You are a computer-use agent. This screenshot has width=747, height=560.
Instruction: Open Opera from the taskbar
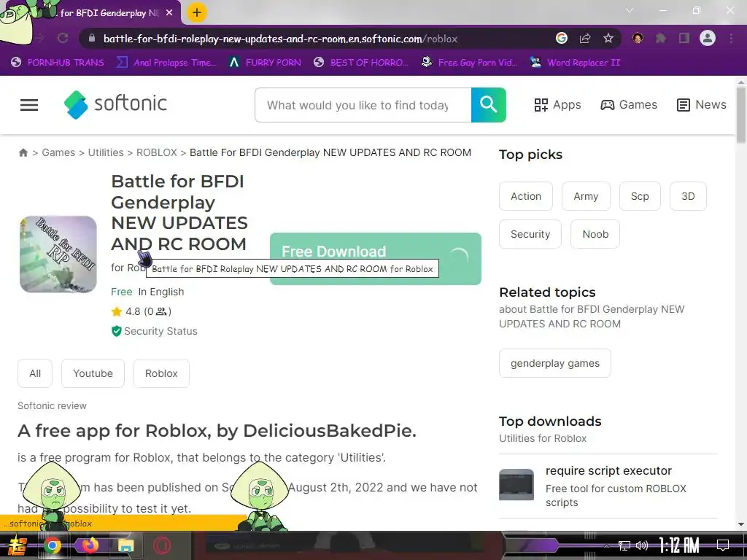pyautogui.click(x=162, y=545)
